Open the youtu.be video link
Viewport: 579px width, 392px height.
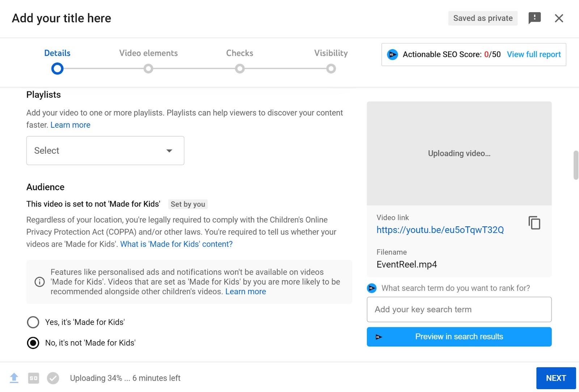(440, 230)
